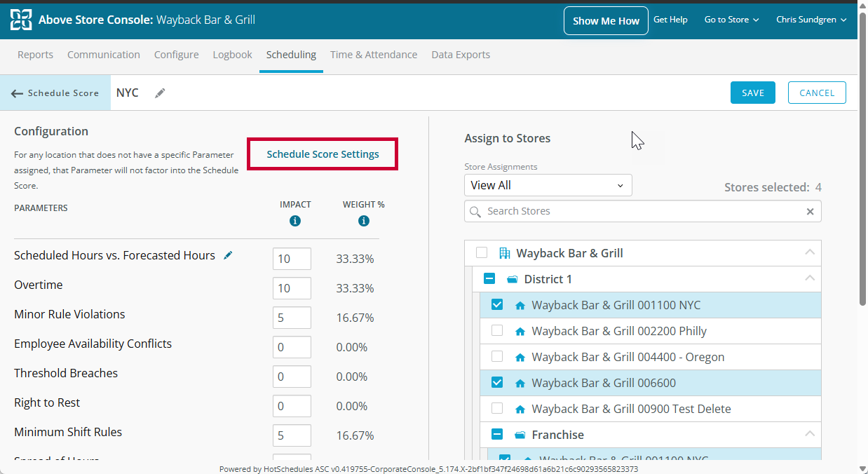Check the Wayback Bar & Grill 002200 Philly checkbox
Screen dimensions: 868x474
tap(497, 330)
